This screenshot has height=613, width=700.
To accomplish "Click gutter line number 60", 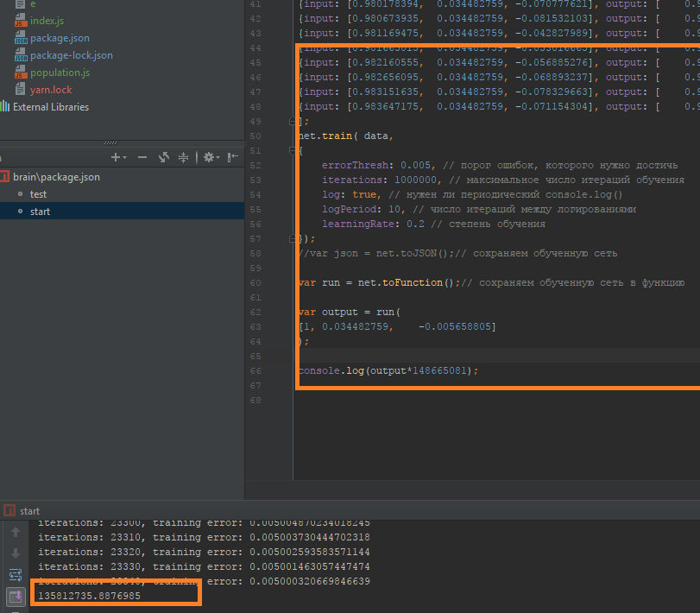I will tap(255, 283).
